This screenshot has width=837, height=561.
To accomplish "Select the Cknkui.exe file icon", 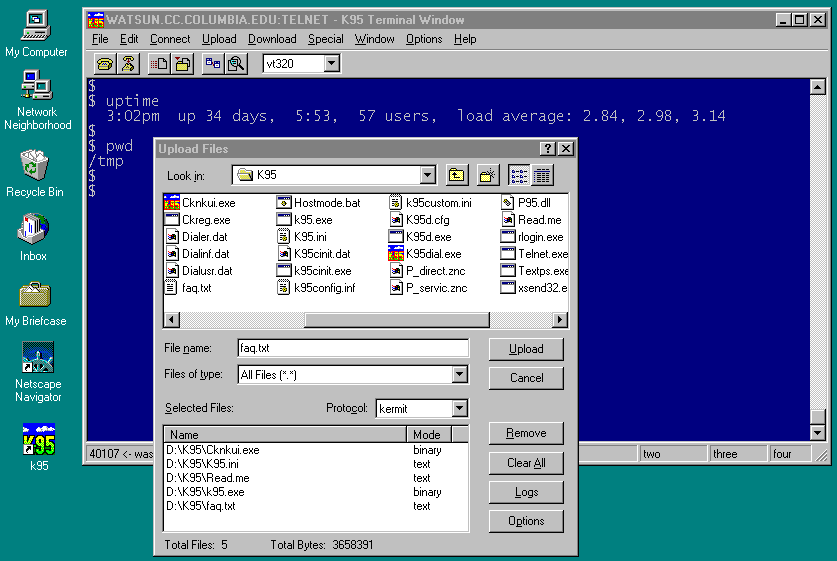I will (171, 203).
